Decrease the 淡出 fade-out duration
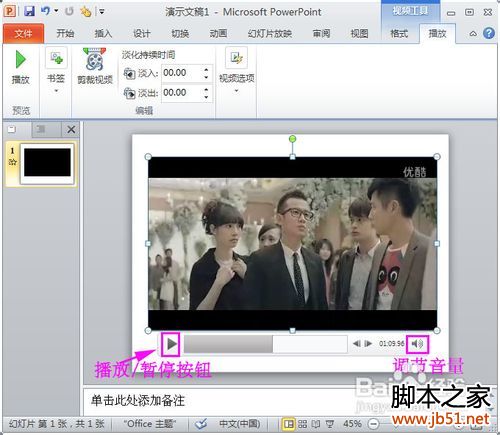 (x=206, y=97)
